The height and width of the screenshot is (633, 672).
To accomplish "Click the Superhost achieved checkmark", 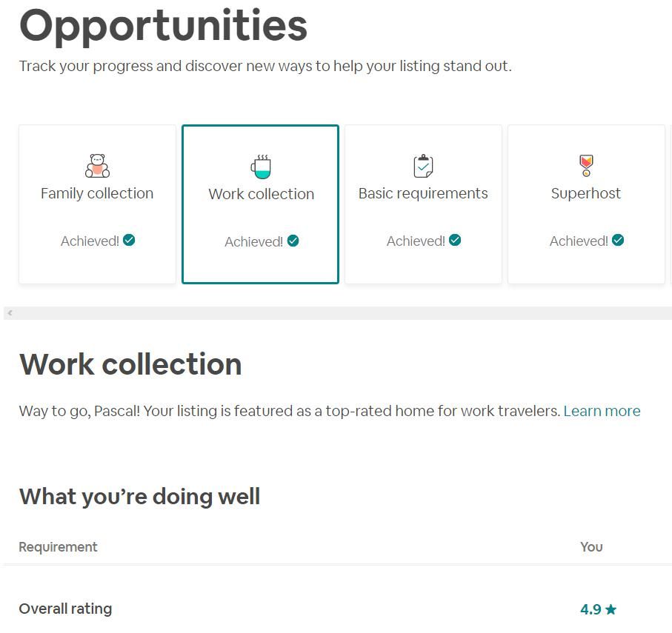I will [x=618, y=240].
